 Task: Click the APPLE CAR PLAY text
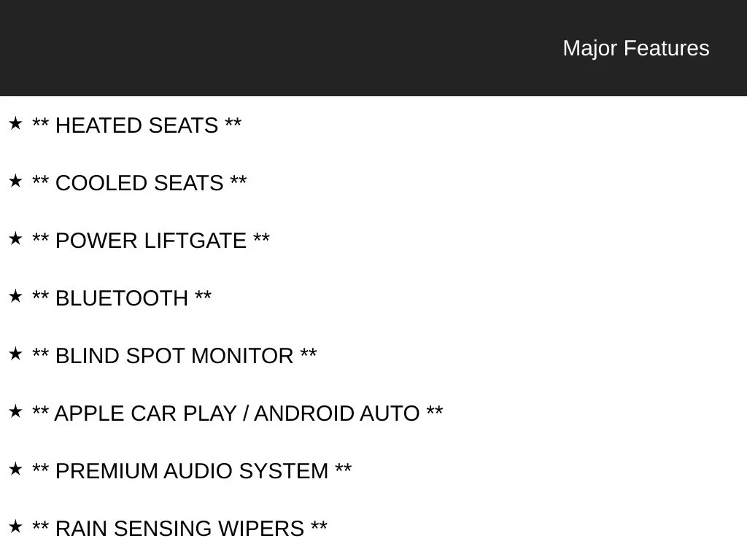[145, 414]
